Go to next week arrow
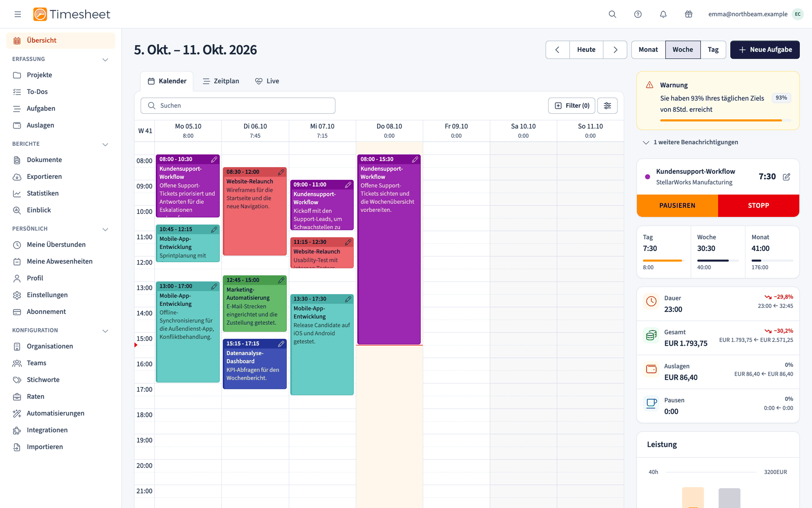Viewport: 812px width, 508px height. click(615, 50)
